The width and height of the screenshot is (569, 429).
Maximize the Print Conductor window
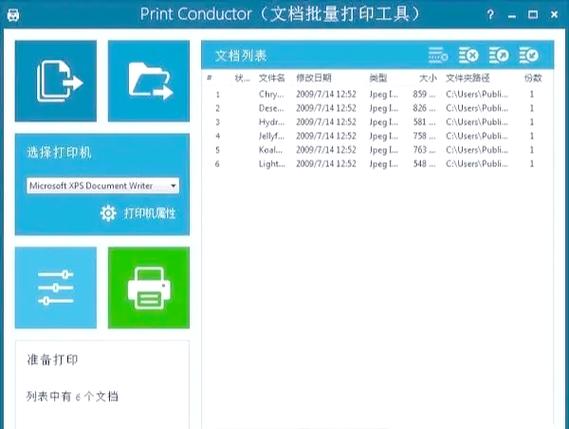(x=533, y=15)
